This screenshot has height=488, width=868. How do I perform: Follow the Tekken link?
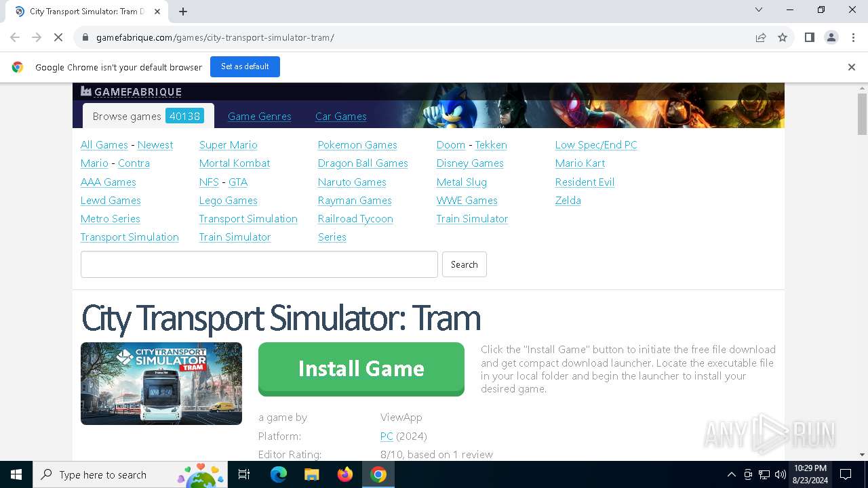pos(491,145)
